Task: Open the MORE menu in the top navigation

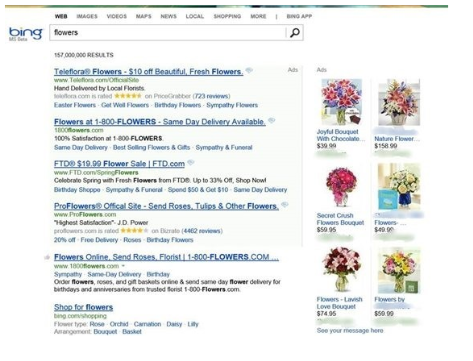Action: (x=258, y=16)
